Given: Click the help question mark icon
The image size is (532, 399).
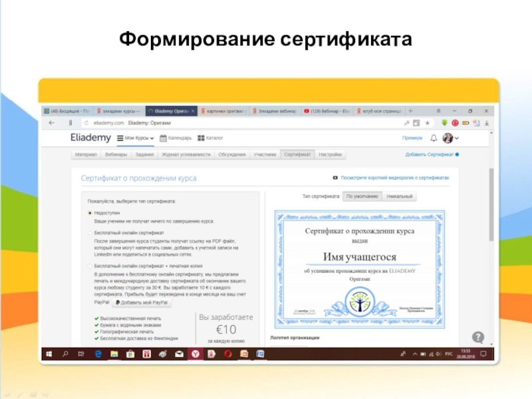Looking at the screenshot, I should click(x=477, y=336).
